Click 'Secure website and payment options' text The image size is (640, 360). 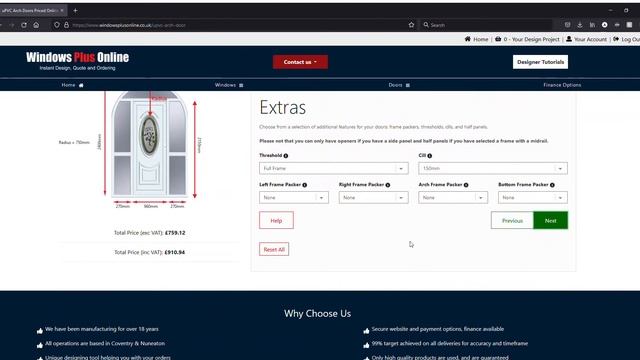tap(438, 329)
